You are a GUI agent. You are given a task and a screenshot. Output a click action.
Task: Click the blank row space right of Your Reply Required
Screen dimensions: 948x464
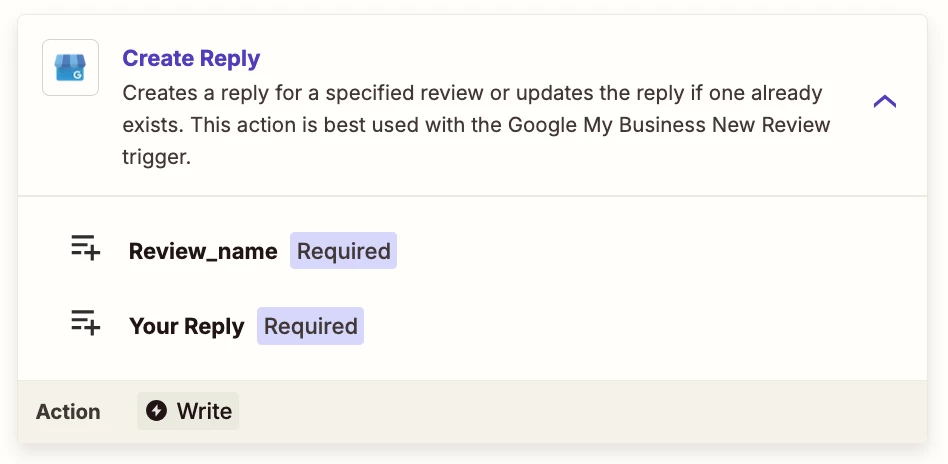[641, 326]
